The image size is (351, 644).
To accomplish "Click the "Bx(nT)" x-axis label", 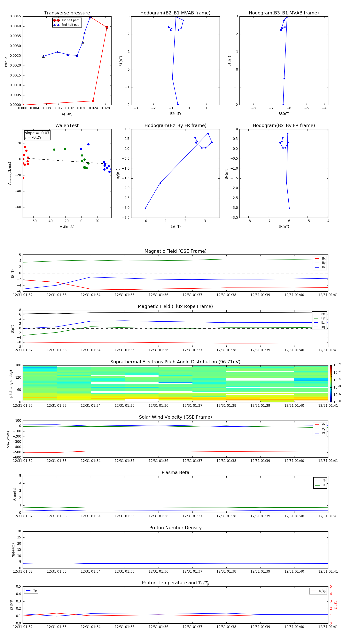I will click(284, 227).
